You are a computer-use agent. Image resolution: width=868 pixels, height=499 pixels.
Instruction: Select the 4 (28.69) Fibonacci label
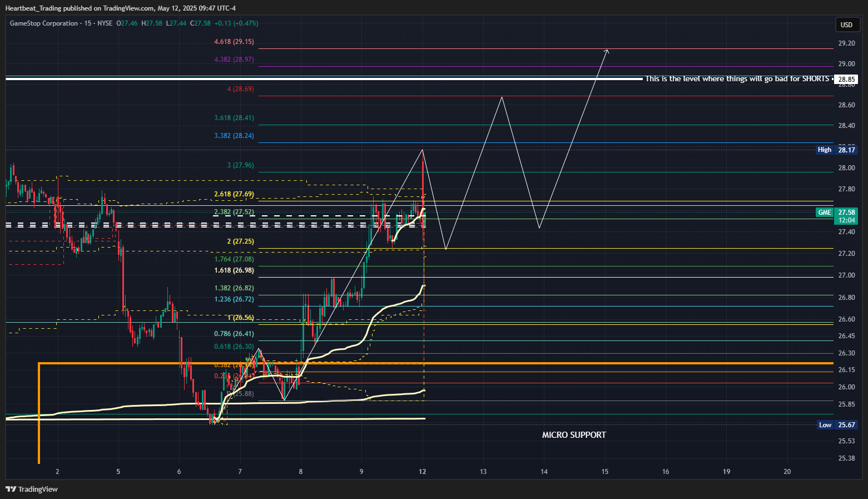click(x=240, y=89)
